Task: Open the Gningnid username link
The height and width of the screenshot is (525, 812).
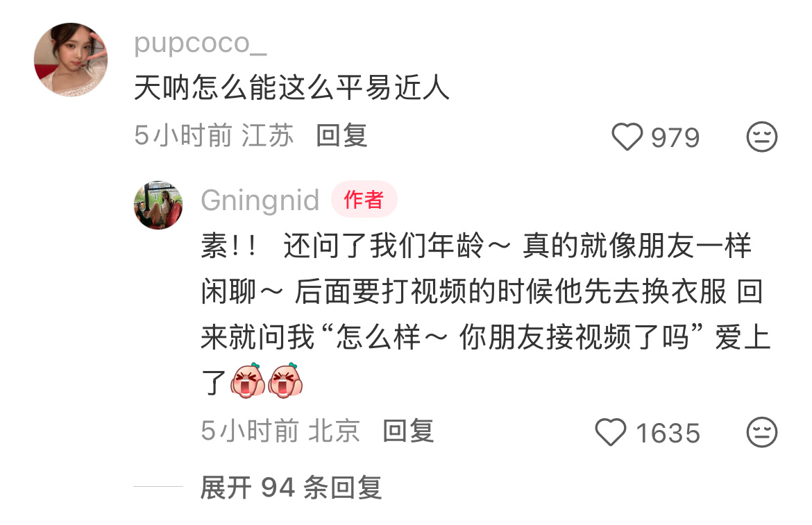Action: click(260, 200)
